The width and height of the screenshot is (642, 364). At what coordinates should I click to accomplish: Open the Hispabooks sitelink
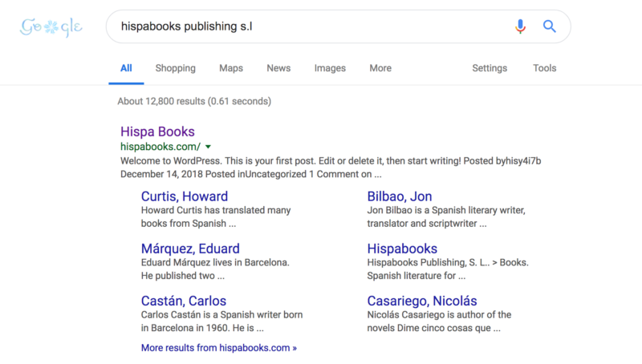[x=402, y=249]
